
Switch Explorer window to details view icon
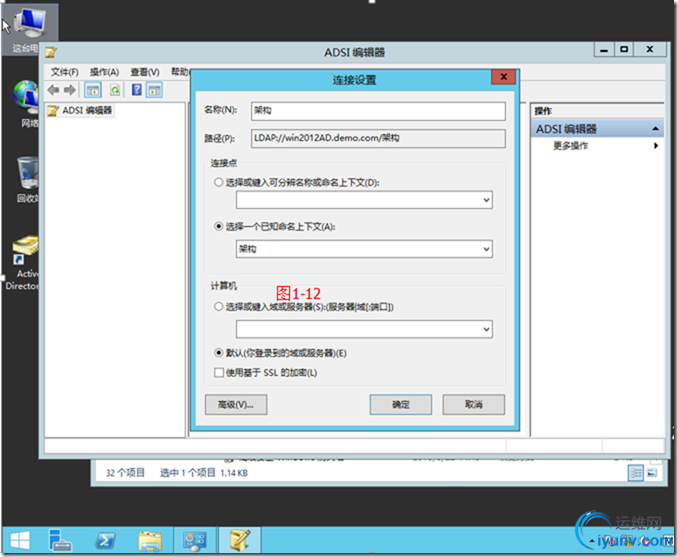636,473
